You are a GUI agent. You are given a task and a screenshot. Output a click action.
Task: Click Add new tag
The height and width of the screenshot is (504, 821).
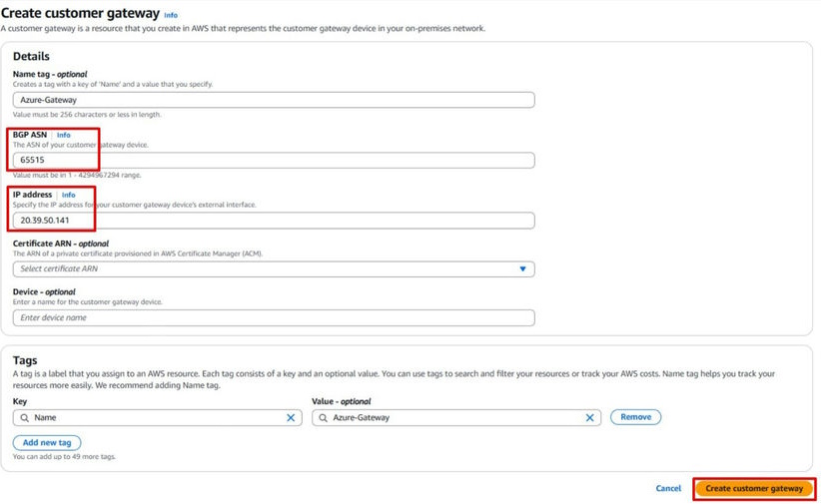[47, 442]
